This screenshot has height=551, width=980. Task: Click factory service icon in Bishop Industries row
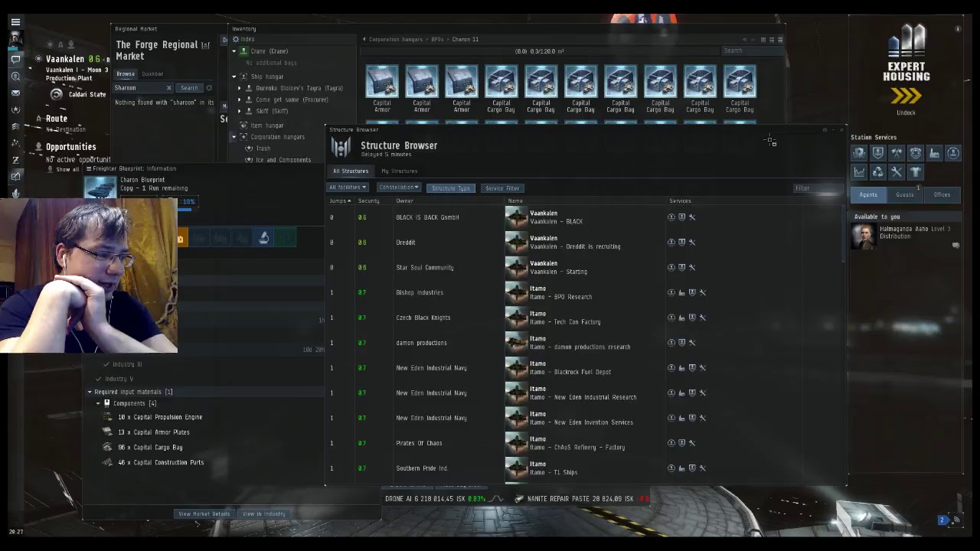[x=681, y=292]
